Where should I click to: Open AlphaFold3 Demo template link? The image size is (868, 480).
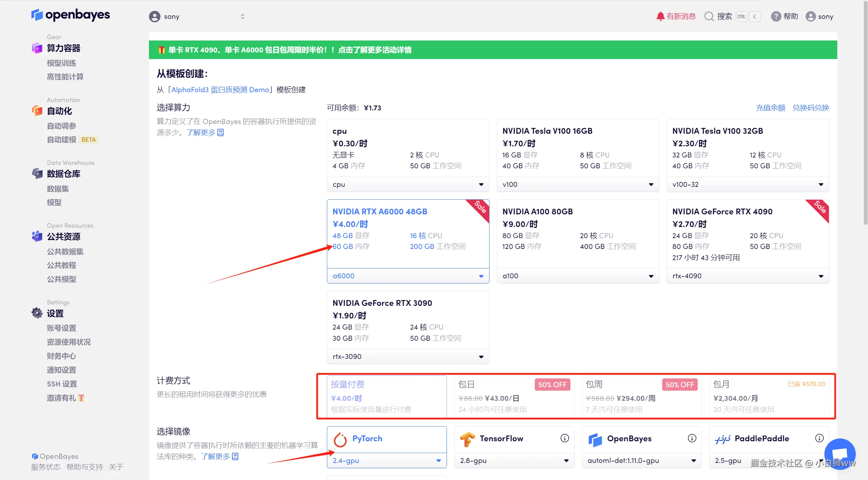pos(220,90)
